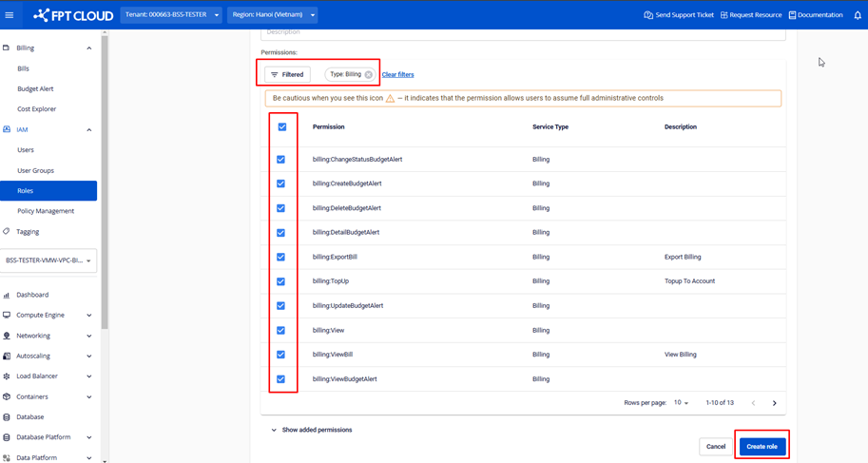Remove the Type: Billing filter chip
The image size is (868, 463).
tap(369, 74)
